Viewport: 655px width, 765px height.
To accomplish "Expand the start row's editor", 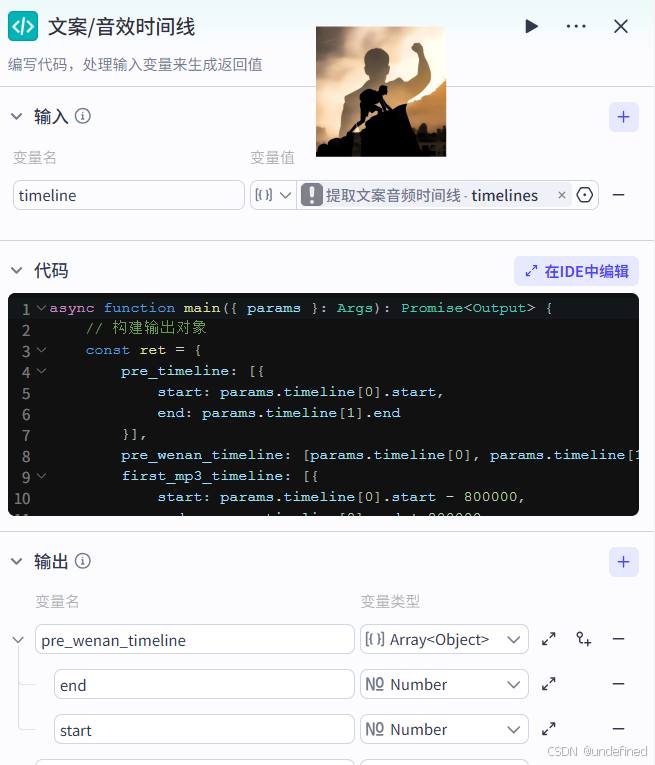I will [x=549, y=729].
